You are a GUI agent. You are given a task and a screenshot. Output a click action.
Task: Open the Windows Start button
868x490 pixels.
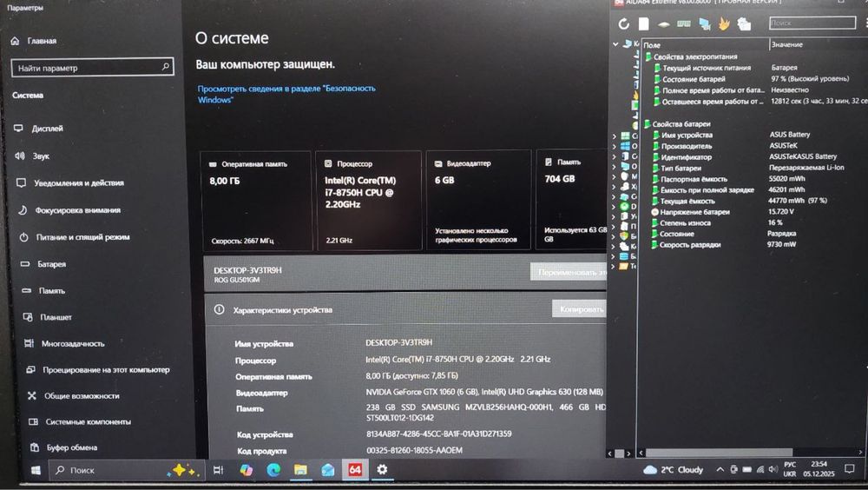click(x=36, y=470)
